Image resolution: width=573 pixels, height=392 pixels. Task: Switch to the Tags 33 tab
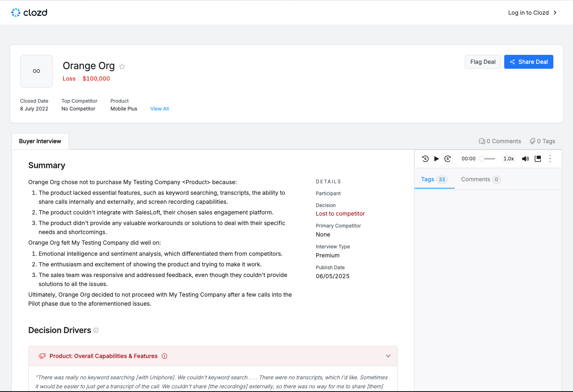coord(434,180)
